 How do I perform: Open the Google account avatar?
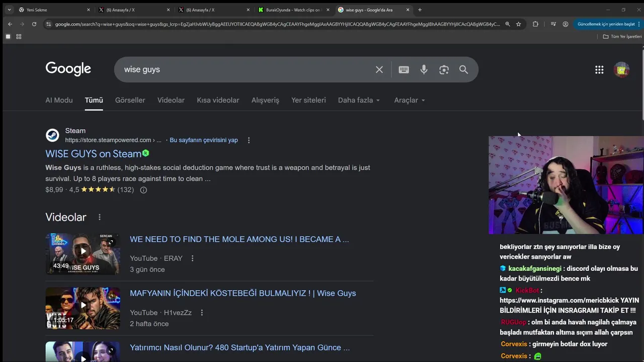(x=621, y=70)
